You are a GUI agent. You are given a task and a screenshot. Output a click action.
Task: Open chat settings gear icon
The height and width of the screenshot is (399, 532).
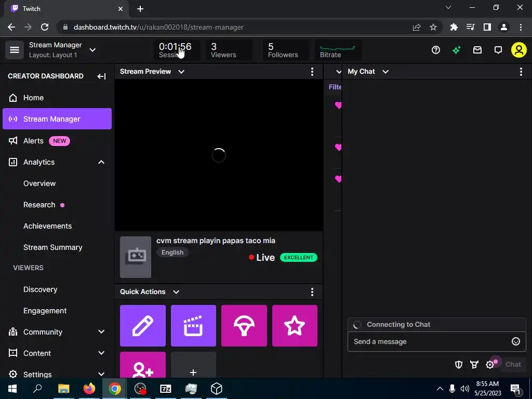pyautogui.click(x=490, y=364)
